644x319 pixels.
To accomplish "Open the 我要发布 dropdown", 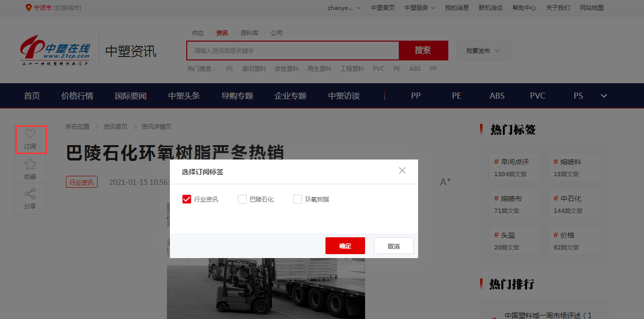I will click(483, 51).
